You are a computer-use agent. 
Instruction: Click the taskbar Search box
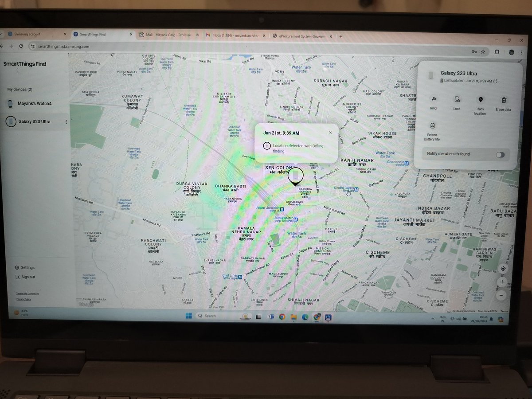pyautogui.click(x=223, y=316)
